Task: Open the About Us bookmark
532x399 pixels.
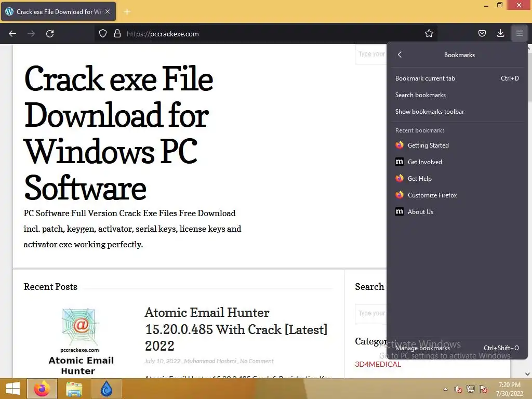Action: (x=457, y=212)
